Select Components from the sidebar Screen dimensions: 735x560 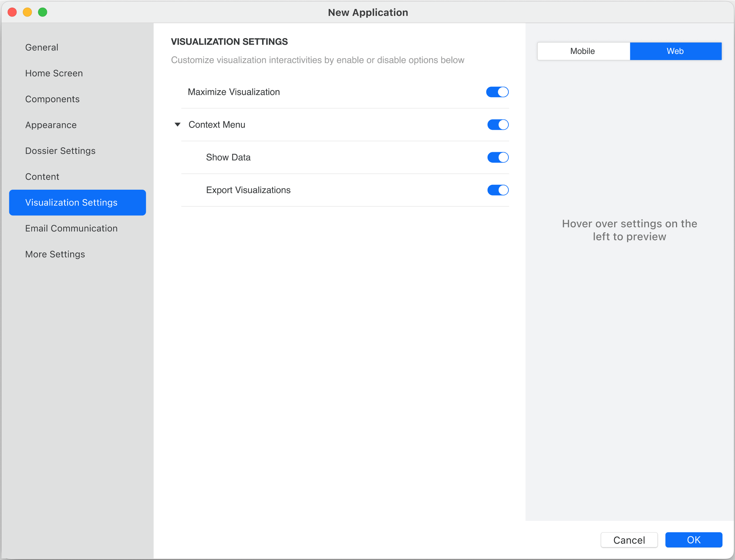coord(52,99)
